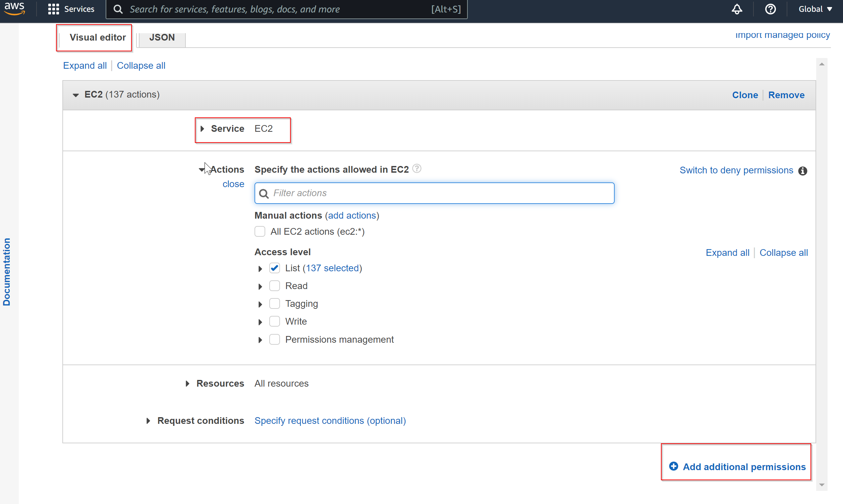
Task: Expand the Resources section
Action: coord(187,384)
